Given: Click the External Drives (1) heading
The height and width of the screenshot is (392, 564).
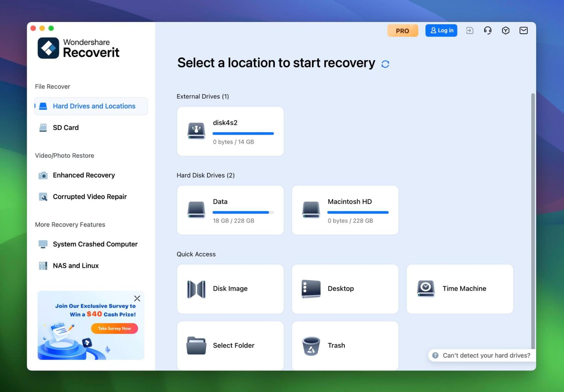Looking at the screenshot, I should [x=203, y=96].
